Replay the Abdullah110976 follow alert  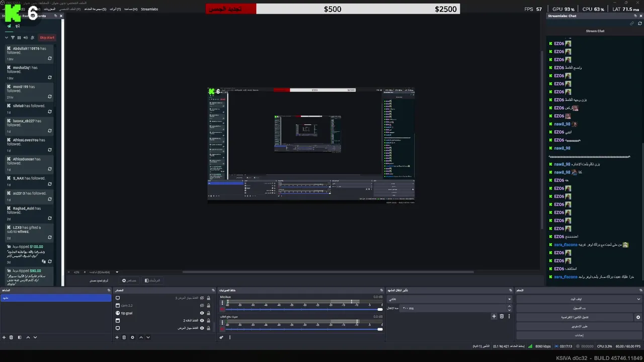(x=50, y=58)
